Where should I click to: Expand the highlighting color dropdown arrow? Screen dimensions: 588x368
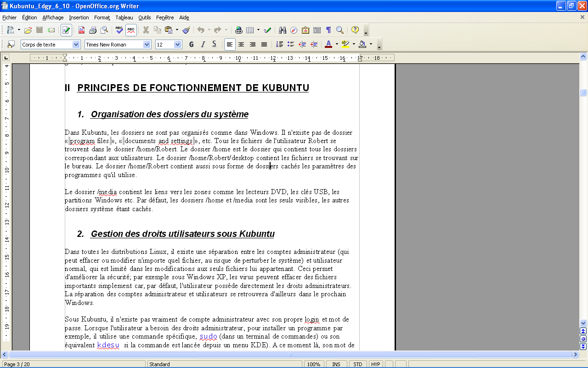354,44
